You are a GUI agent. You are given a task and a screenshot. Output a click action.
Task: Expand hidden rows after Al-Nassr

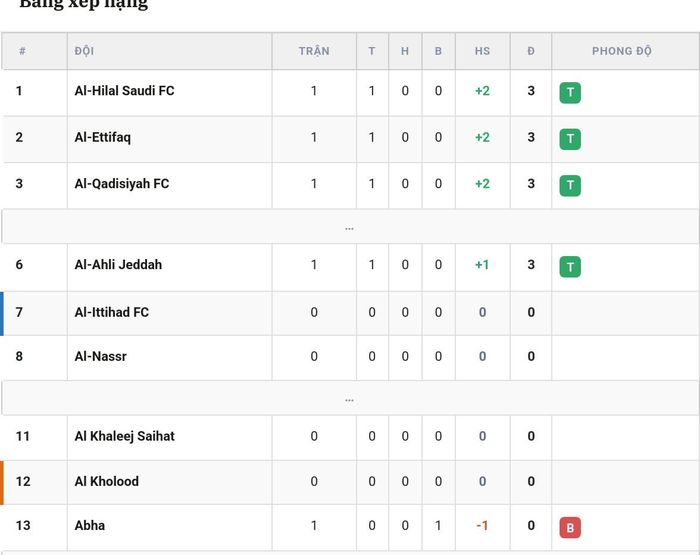[x=350, y=399]
